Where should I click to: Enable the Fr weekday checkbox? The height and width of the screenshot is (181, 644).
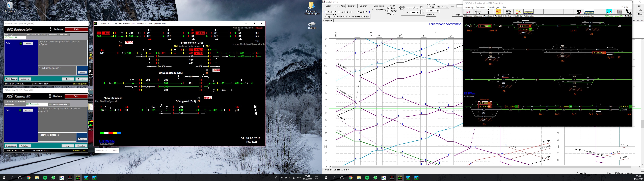352,12
